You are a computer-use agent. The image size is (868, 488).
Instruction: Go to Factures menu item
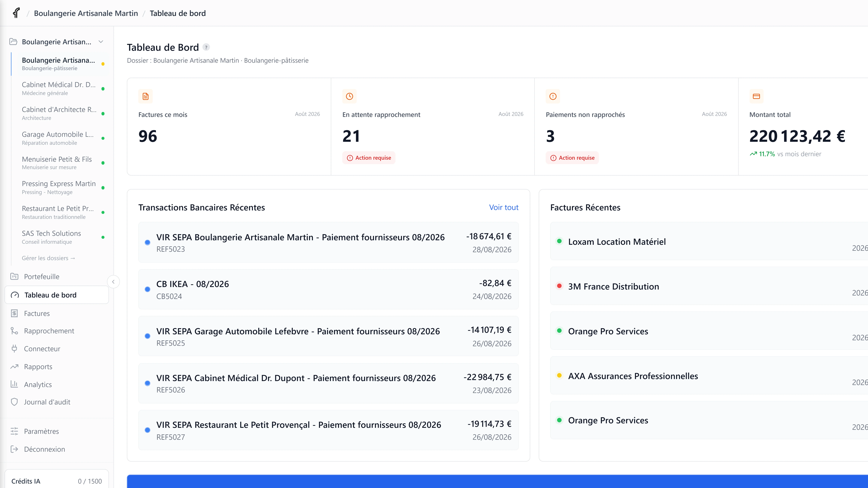[57, 313]
